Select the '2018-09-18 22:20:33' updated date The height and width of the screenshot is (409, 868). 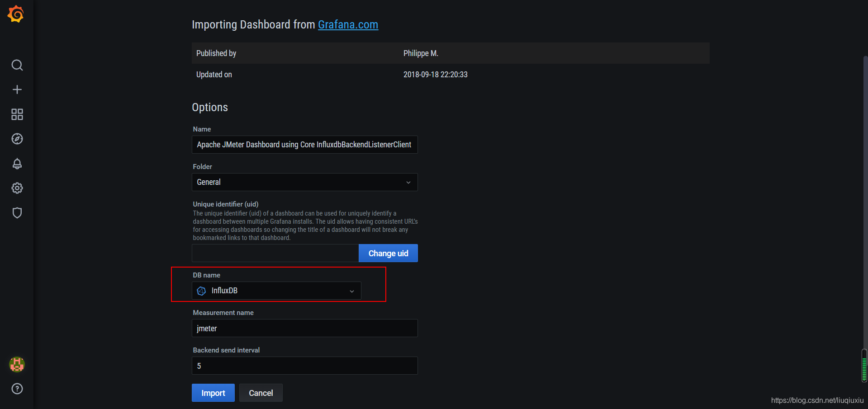tap(436, 75)
